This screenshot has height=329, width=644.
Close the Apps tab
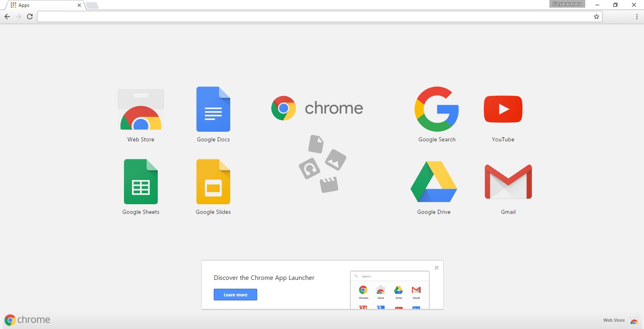(x=79, y=5)
